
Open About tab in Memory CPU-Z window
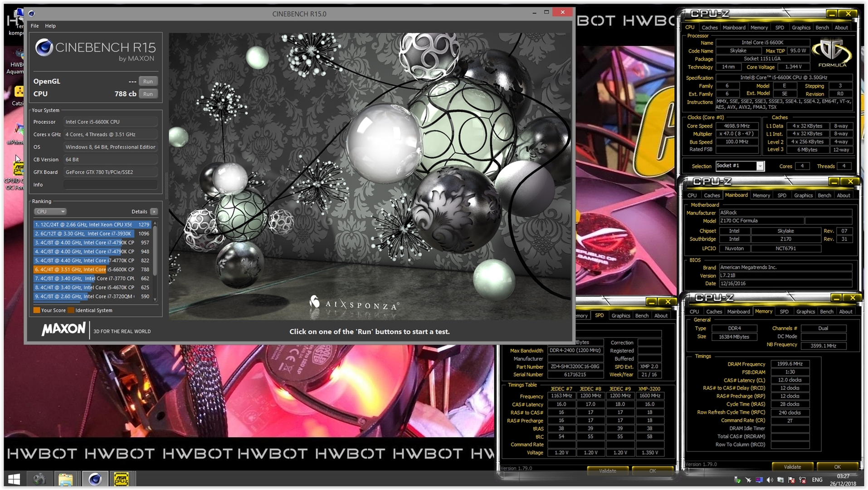point(845,312)
